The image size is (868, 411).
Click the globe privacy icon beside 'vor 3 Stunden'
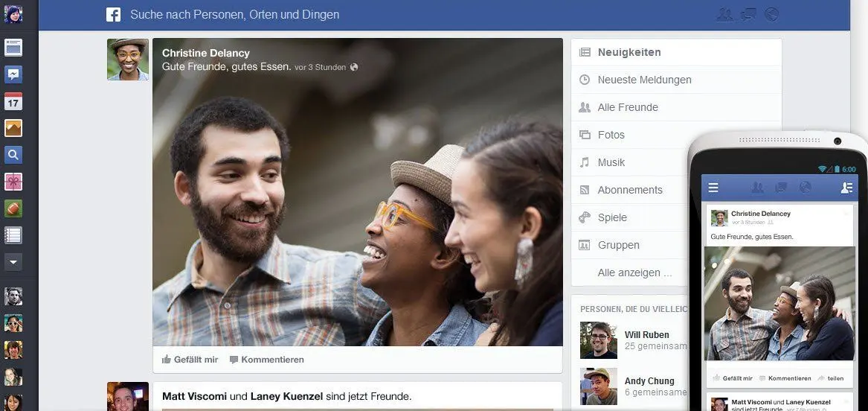pos(354,67)
